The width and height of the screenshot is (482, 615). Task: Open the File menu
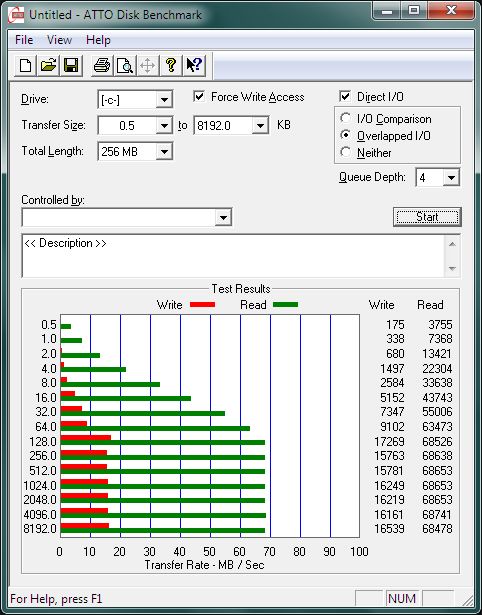(x=24, y=40)
